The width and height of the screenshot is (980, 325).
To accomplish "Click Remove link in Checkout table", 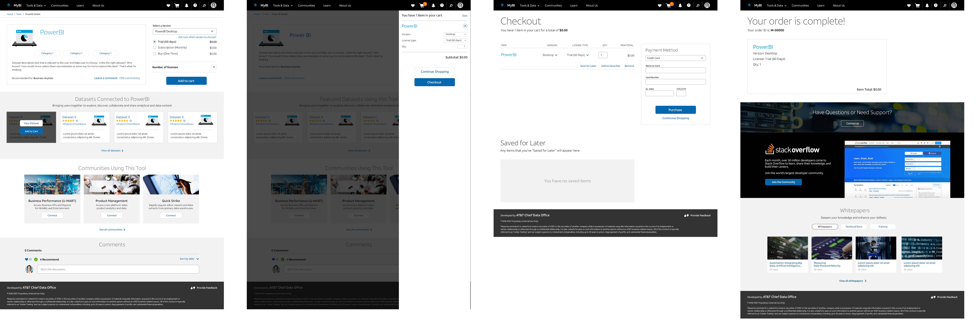I will click(629, 66).
